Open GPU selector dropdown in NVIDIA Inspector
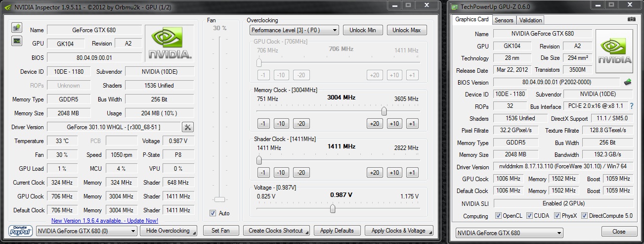Image resolution: width=644 pixels, height=244 pixels. (x=86, y=231)
